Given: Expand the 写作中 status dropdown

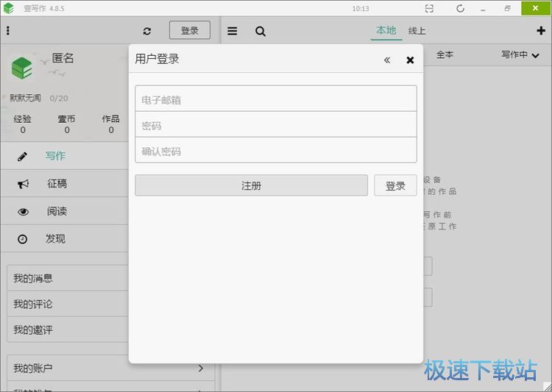Looking at the screenshot, I should click(x=520, y=54).
